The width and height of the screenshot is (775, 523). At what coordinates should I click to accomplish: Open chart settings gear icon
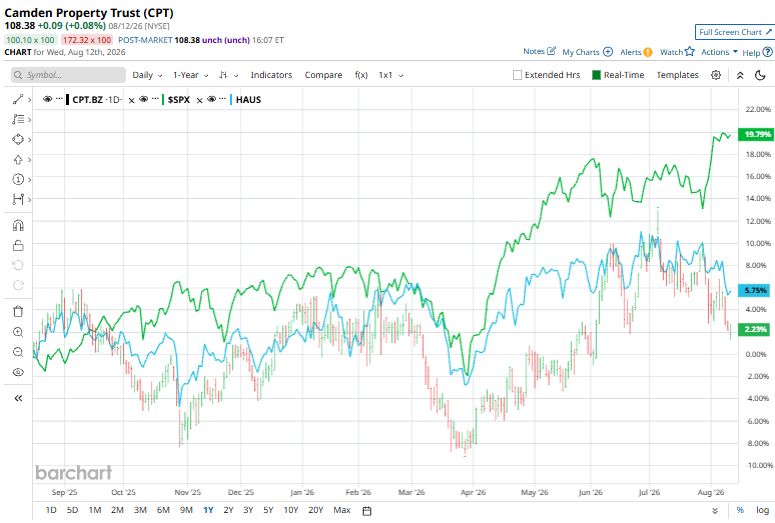[716, 75]
